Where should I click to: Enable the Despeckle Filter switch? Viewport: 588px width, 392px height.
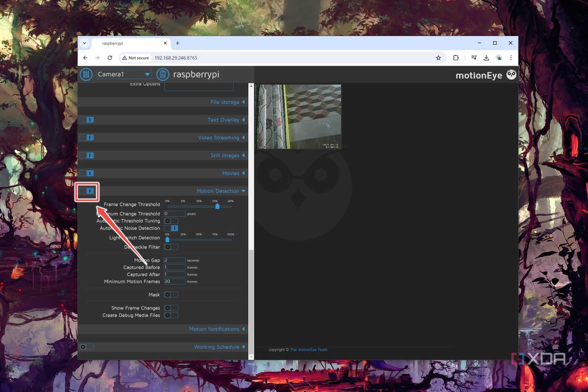coord(171,247)
